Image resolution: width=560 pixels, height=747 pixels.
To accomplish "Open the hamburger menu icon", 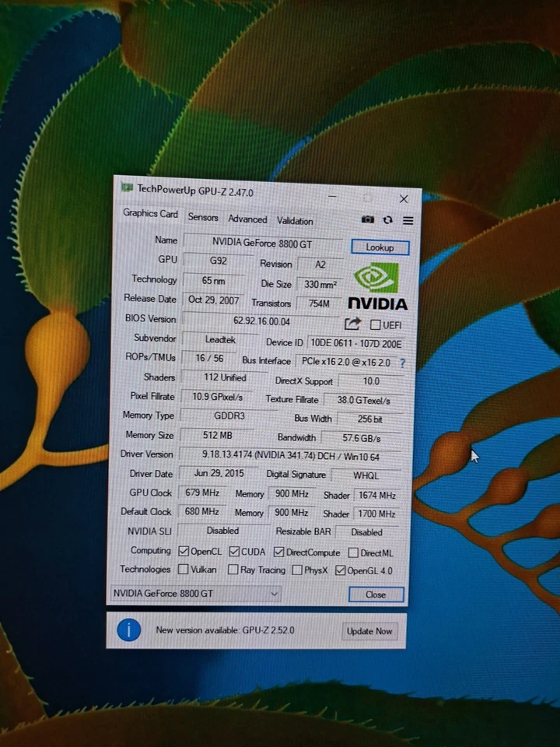I will coord(408,220).
